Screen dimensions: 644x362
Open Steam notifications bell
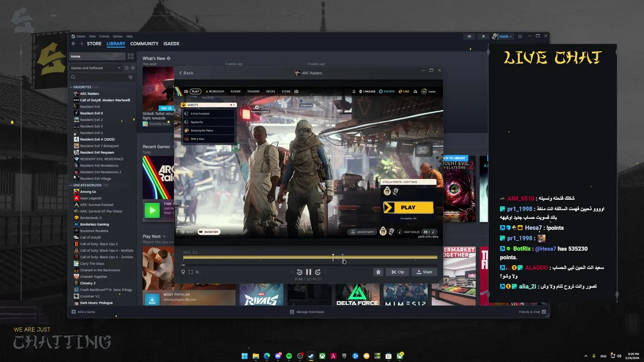[484, 36]
